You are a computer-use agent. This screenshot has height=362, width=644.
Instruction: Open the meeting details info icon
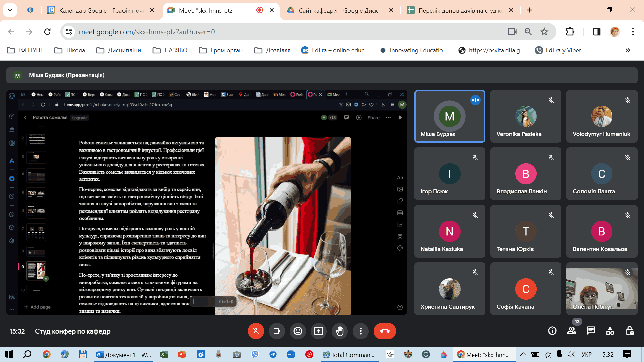click(552, 331)
